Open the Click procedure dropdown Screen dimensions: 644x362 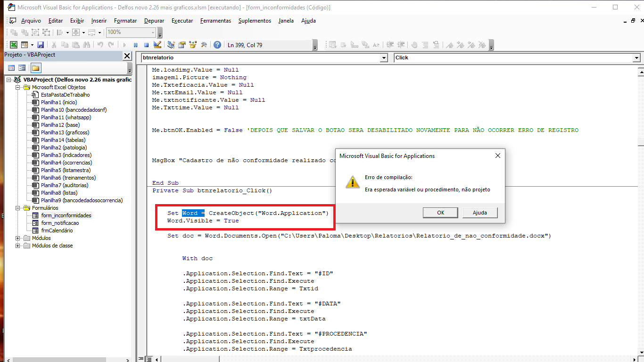(x=636, y=58)
